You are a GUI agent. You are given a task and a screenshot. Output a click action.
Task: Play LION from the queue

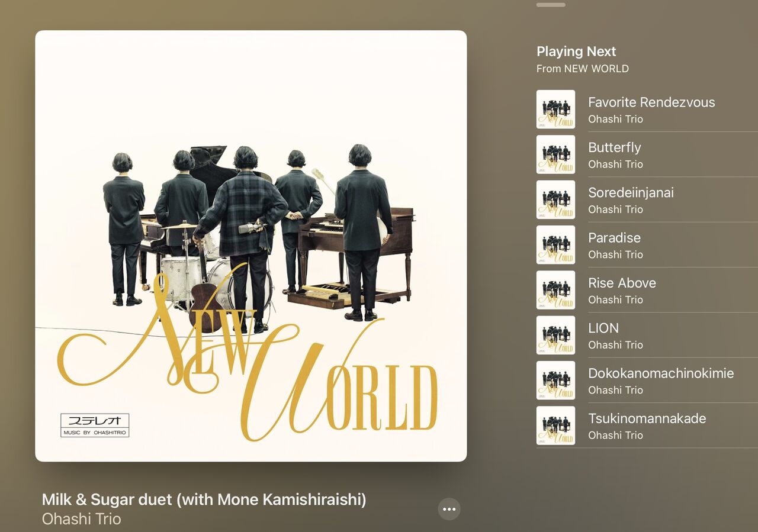(x=647, y=335)
